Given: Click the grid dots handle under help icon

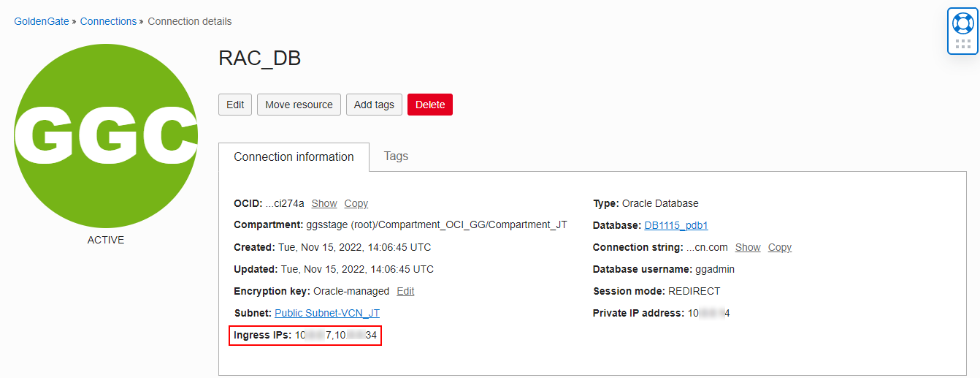Looking at the screenshot, I should coord(962,44).
